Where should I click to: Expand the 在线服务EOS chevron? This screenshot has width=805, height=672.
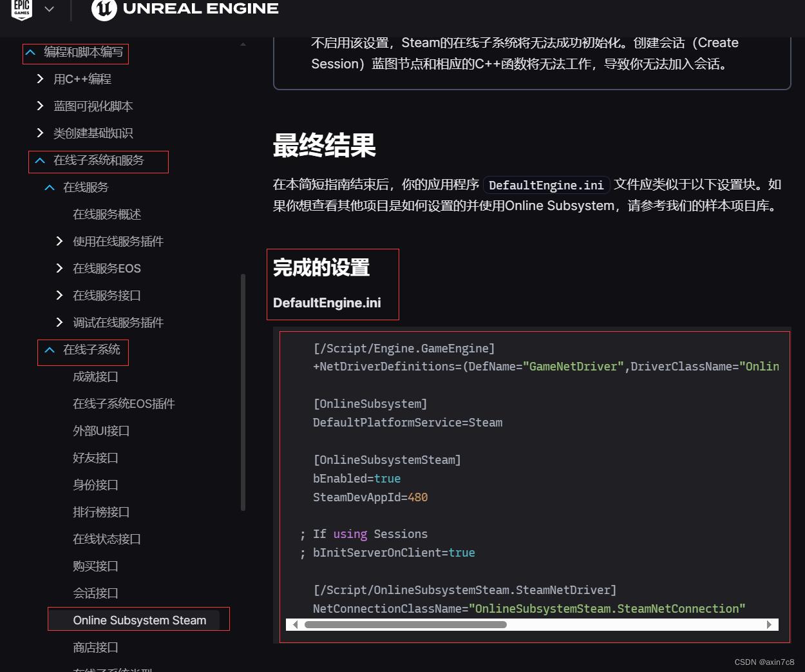pyautogui.click(x=59, y=268)
